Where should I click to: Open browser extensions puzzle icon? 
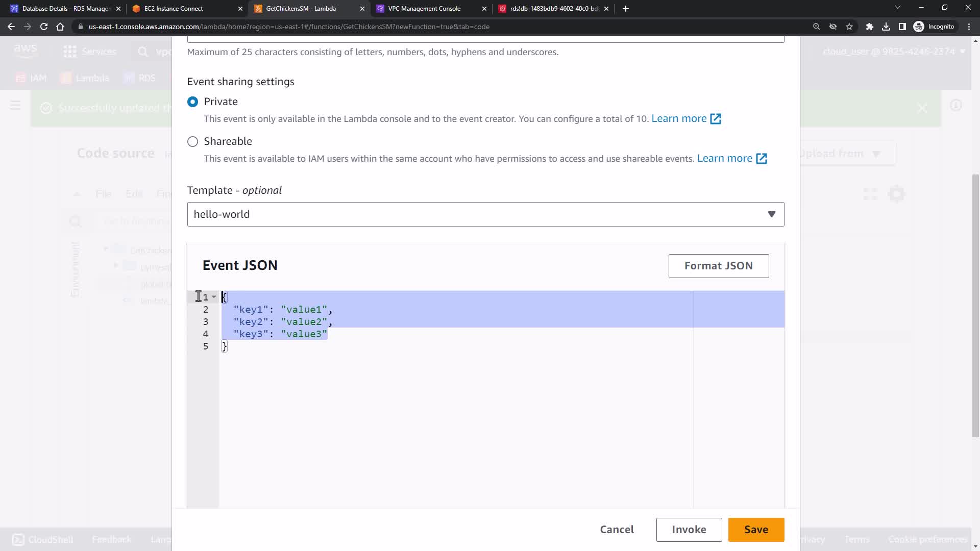(869, 27)
